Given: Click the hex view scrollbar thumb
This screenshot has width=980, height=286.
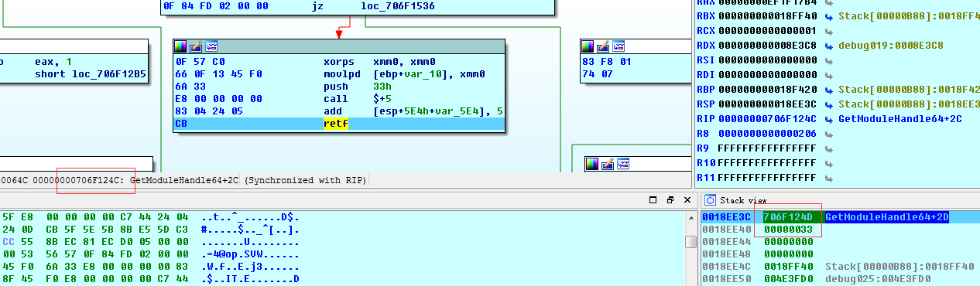Looking at the screenshot, I should click(691, 242).
